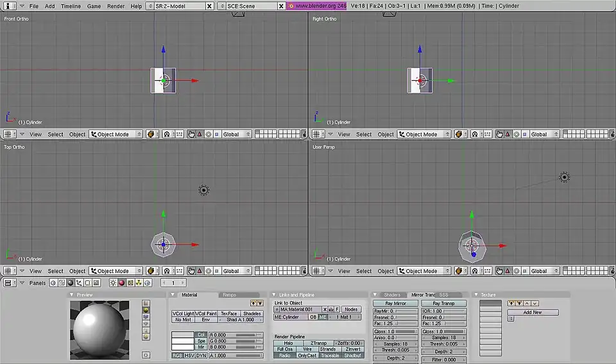Click the rotate manipulator circle icon in Front view
Image resolution: width=616 pixels, height=364 pixels.
click(208, 135)
